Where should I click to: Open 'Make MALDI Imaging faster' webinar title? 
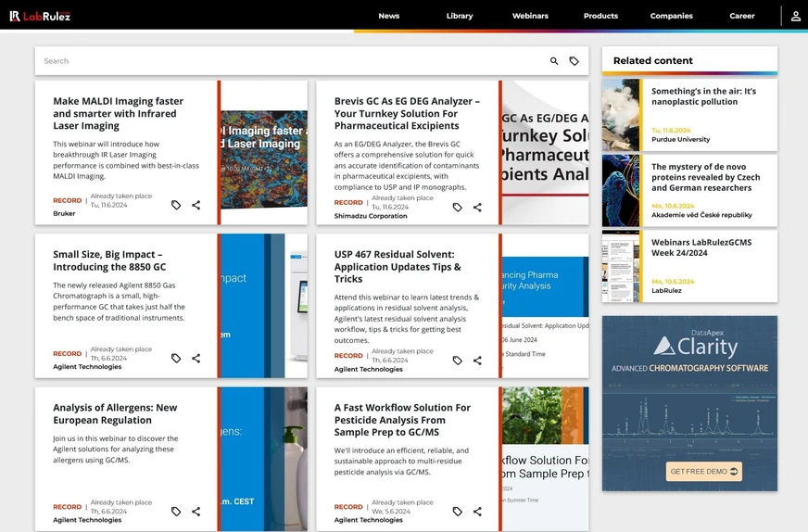[118, 113]
